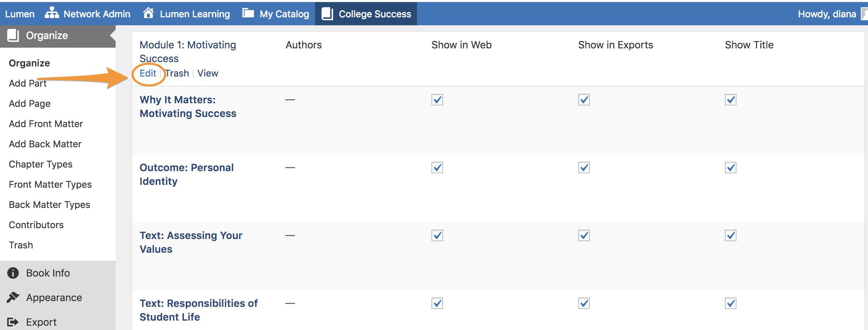Uncheck Show in Web for Why It Matters
This screenshot has height=330, width=868.
point(437,100)
